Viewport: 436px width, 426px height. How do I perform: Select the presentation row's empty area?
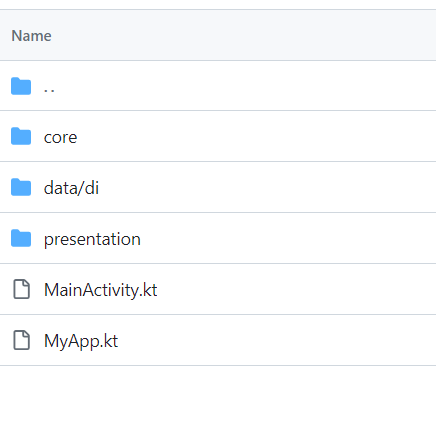[288, 238]
